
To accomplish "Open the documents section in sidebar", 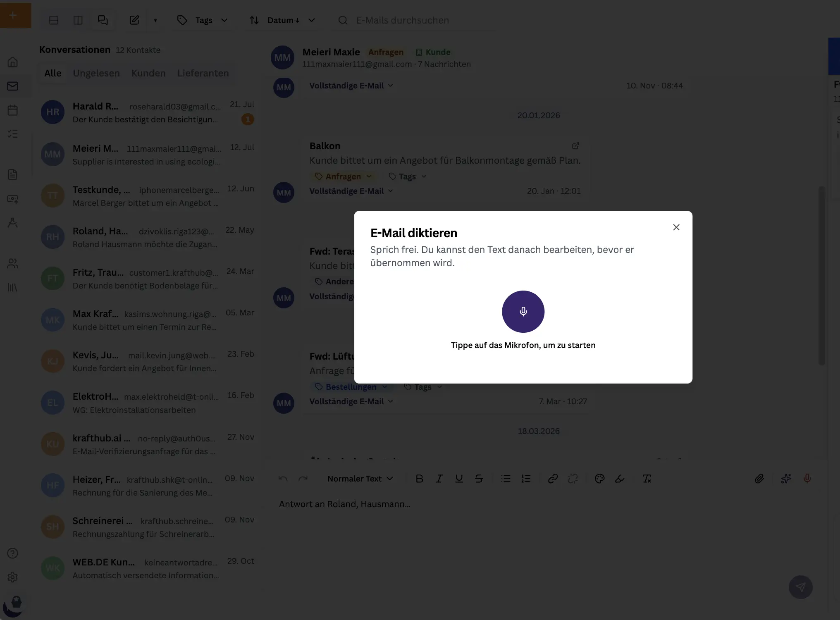I will (x=13, y=174).
